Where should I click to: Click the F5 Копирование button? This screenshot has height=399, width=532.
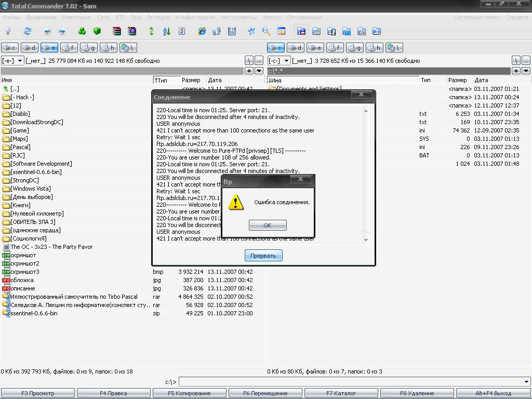click(189, 393)
